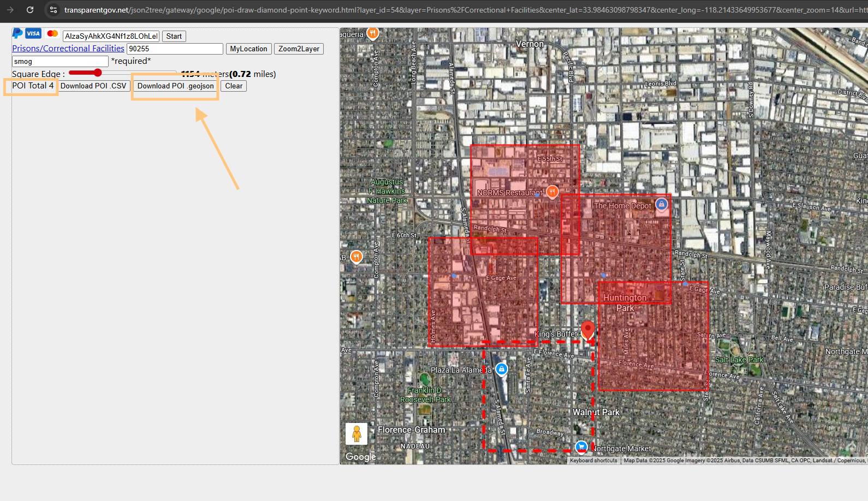Click the Mastercard icon
The image size is (868, 501).
pos(52,33)
